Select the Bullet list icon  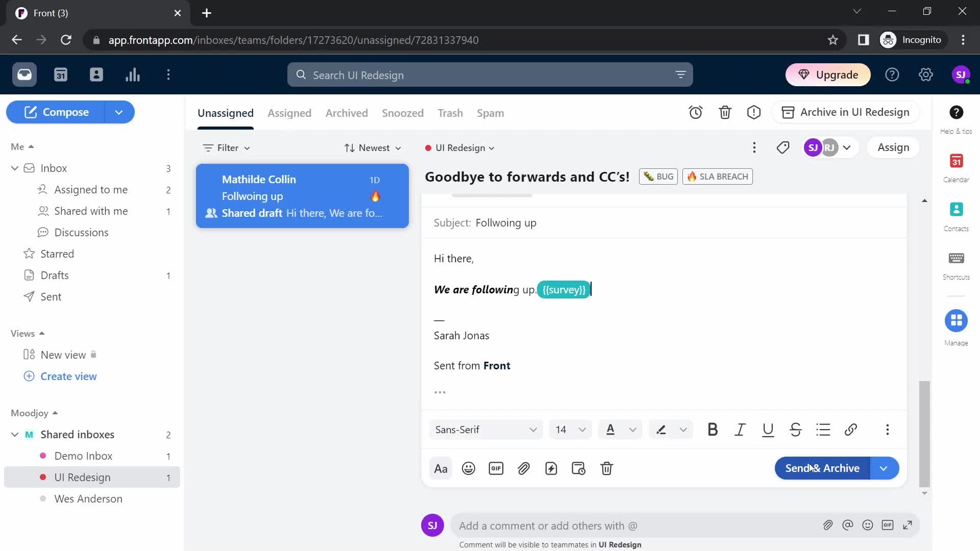pyautogui.click(x=823, y=429)
